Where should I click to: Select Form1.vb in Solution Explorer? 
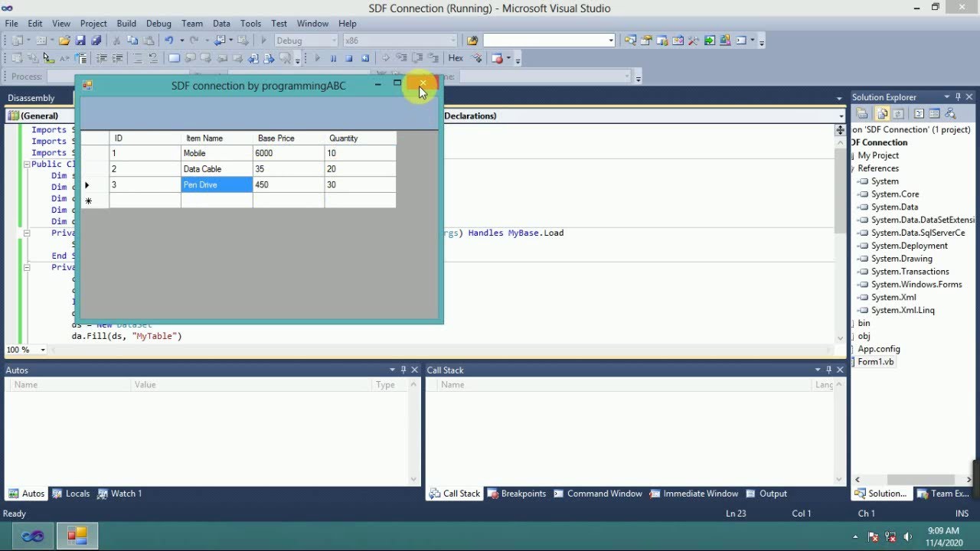pos(875,362)
